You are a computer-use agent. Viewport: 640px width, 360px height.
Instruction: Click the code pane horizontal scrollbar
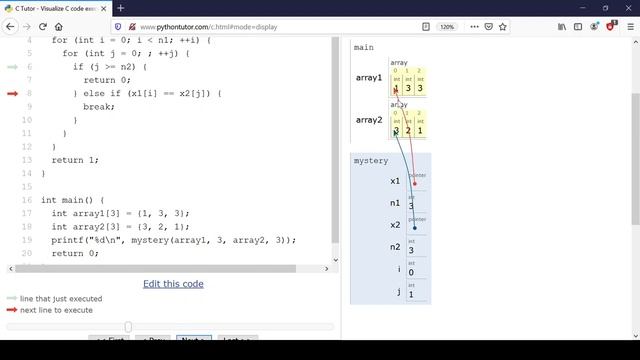[156, 269]
